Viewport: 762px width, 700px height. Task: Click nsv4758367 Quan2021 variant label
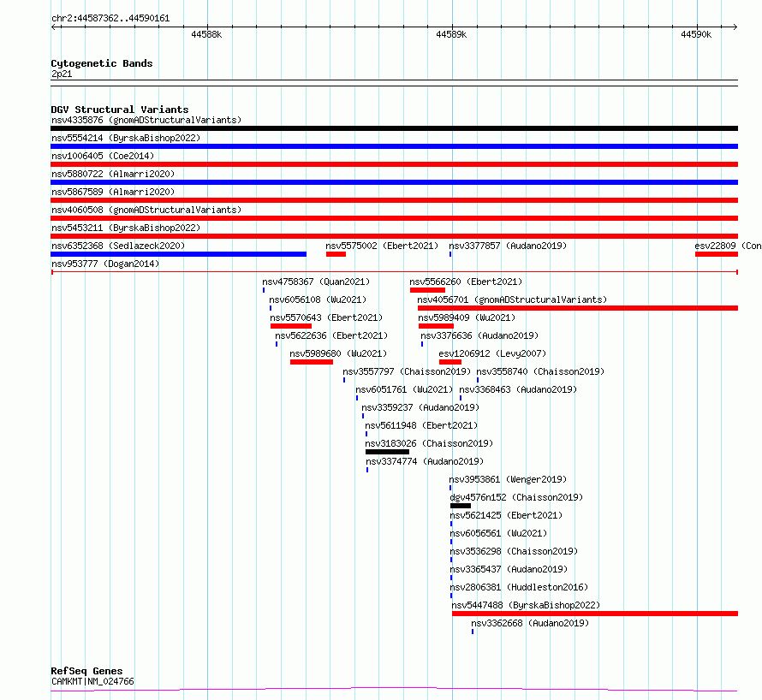316,282
